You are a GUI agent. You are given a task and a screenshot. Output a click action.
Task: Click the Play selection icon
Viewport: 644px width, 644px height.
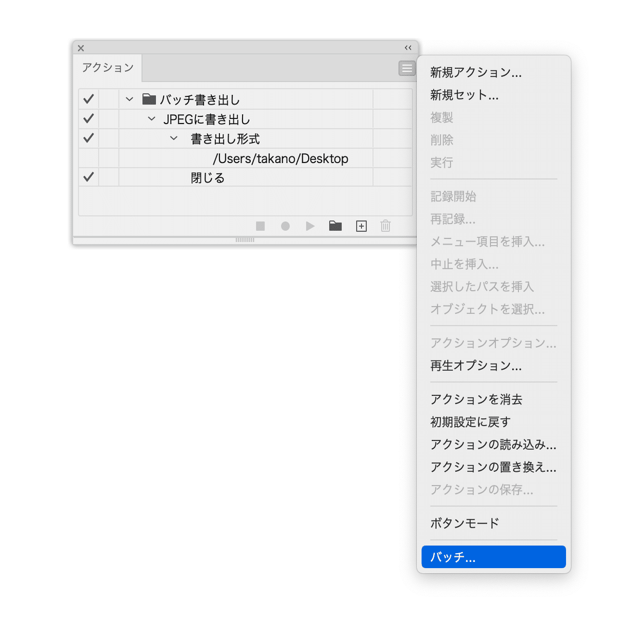[x=310, y=226]
